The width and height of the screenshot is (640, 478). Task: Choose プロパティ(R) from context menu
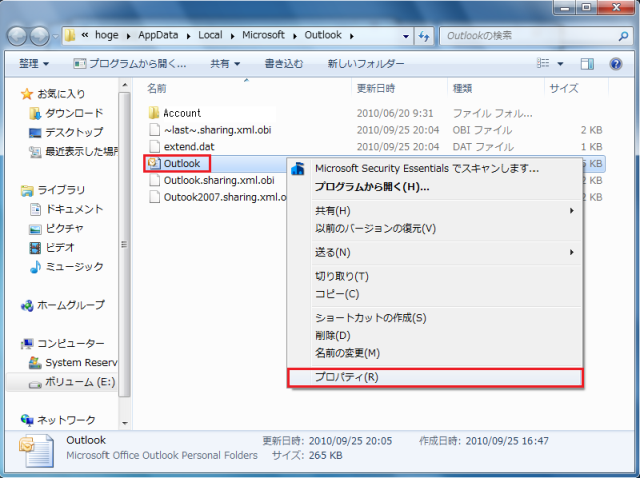[x=435, y=377]
